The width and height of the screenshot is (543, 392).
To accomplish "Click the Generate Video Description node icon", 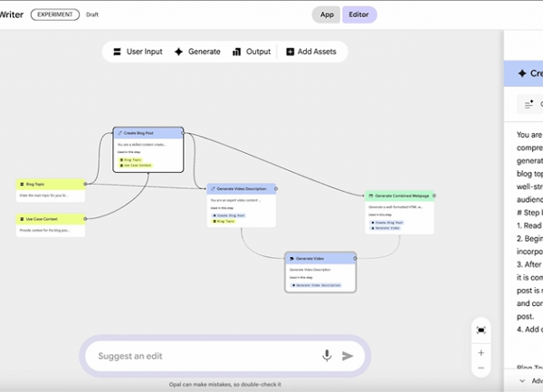I will coord(213,188).
